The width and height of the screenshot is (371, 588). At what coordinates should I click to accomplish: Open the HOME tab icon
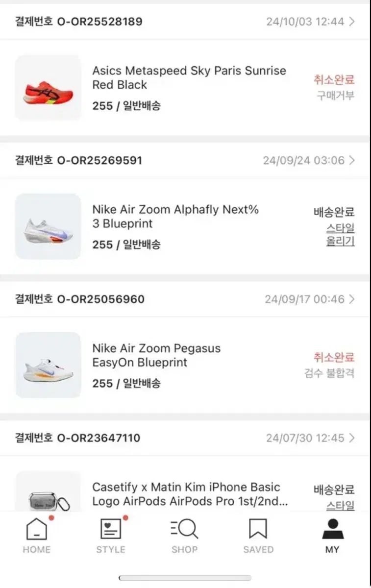pos(37,529)
